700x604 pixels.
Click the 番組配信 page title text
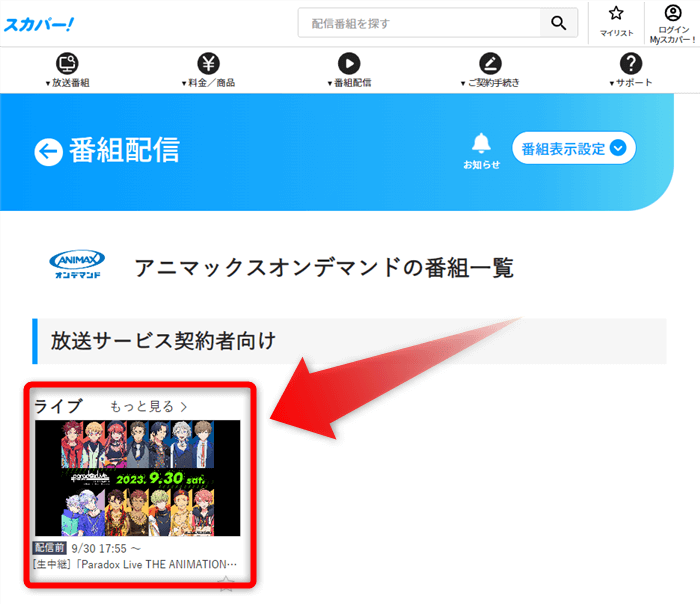point(124,150)
